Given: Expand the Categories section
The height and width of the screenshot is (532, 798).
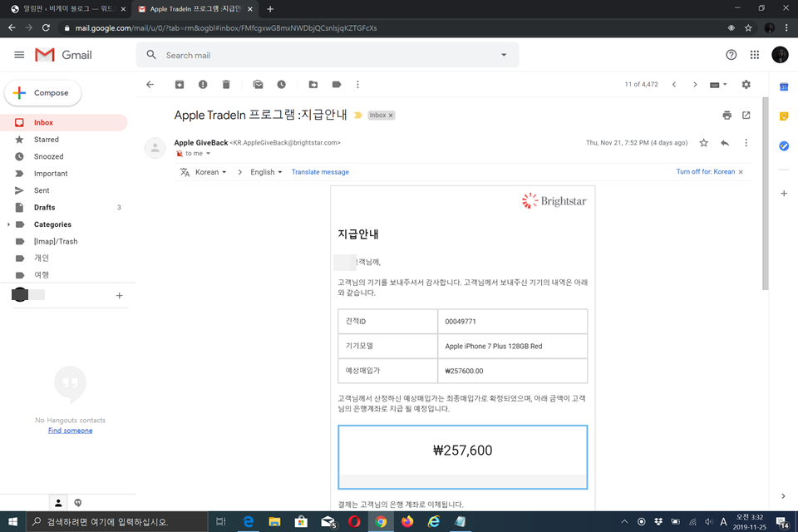Looking at the screenshot, I should (x=8, y=224).
